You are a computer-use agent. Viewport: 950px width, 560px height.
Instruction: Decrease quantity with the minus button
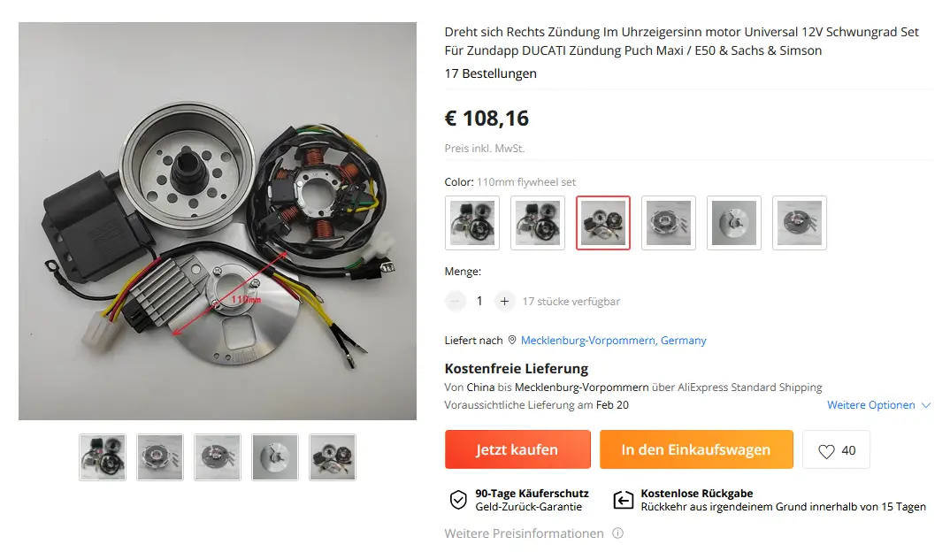pos(455,301)
